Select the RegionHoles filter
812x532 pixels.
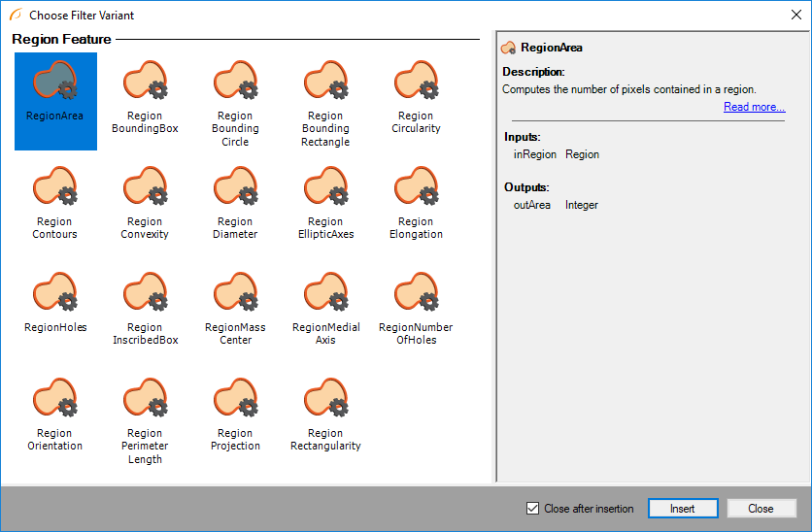(x=54, y=292)
